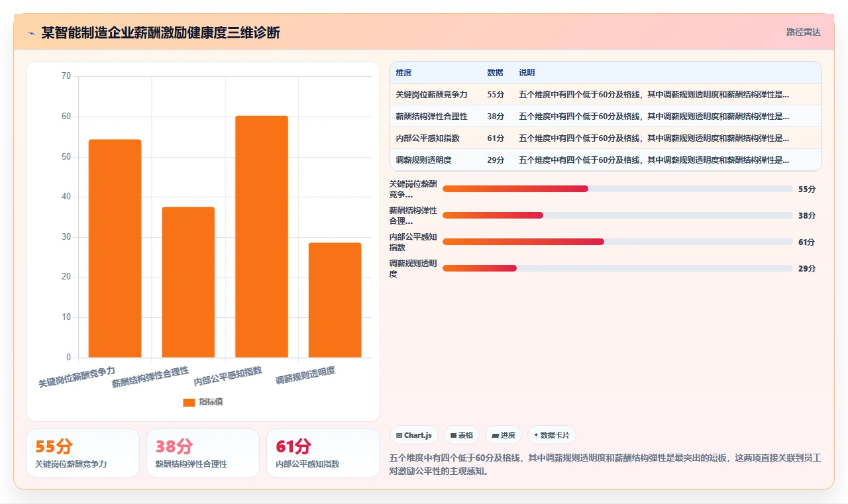
Task: Click the 某智能制造企业薪酬激励健康度三维诊断 title
Action: click(160, 32)
